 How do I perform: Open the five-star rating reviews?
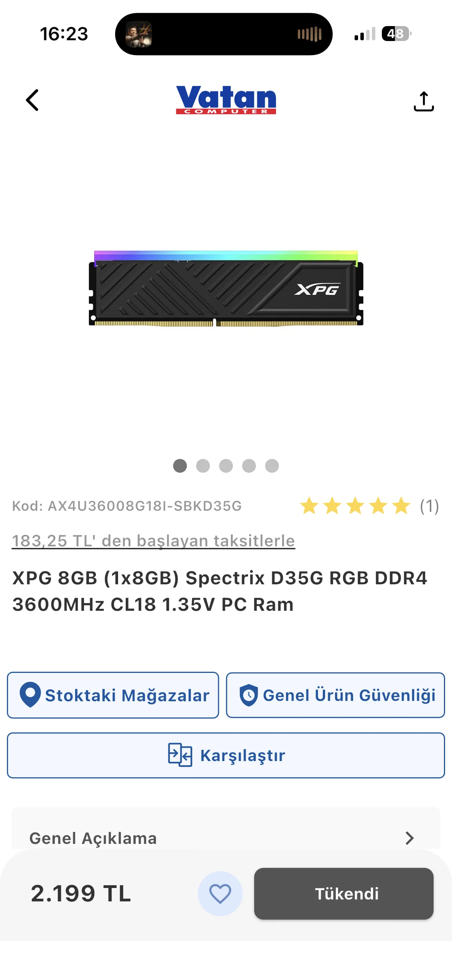(x=355, y=505)
